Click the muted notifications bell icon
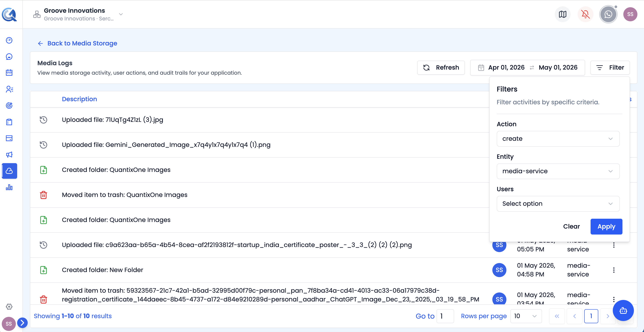Image resolution: width=644 pixels, height=332 pixels. point(585,14)
